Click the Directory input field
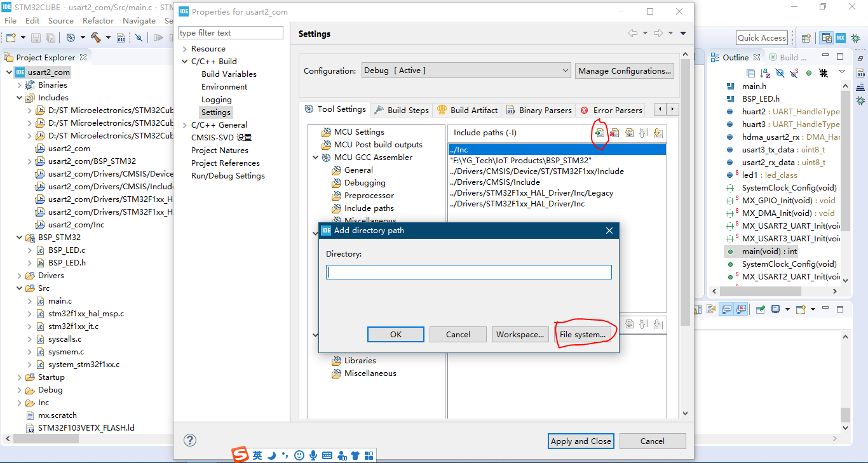 pos(469,272)
